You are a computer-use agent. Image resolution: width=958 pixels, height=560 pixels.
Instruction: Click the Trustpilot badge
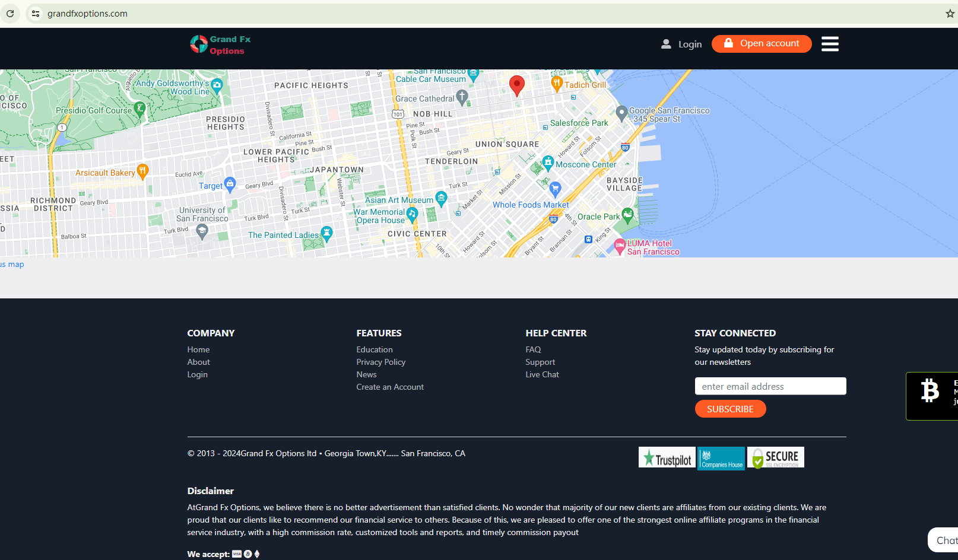click(667, 457)
